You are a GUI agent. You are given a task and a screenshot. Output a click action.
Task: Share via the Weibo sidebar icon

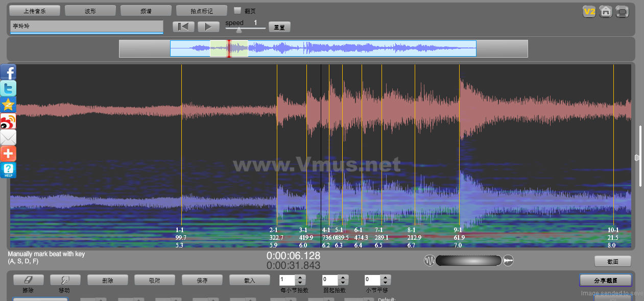click(8, 121)
